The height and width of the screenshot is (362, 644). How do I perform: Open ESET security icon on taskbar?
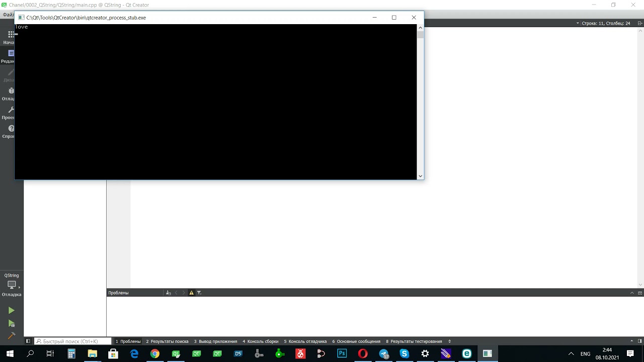(467, 354)
